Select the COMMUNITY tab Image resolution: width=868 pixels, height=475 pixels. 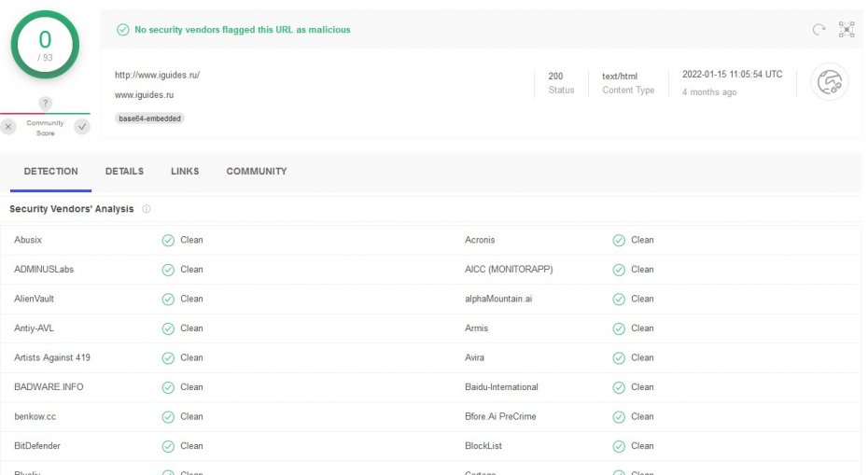point(257,172)
